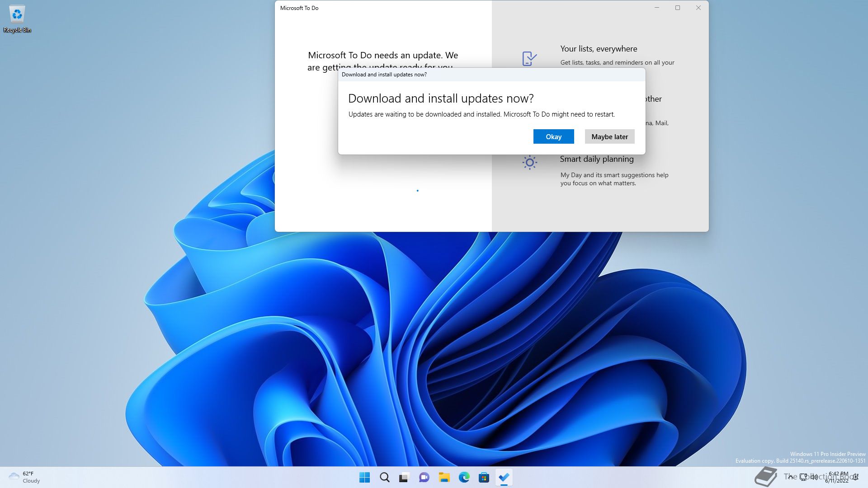Launch Microsoft Edge from the taskbar
This screenshot has height=488, width=868.
pos(464,477)
